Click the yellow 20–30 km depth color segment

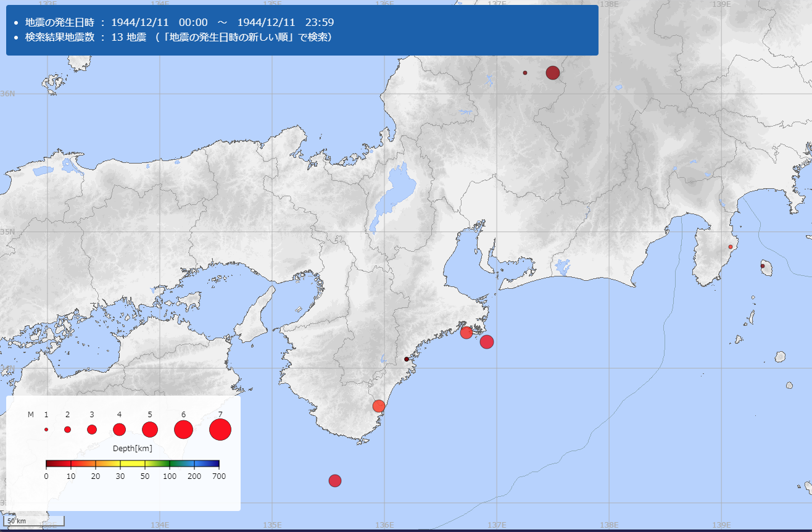[x=108, y=463]
